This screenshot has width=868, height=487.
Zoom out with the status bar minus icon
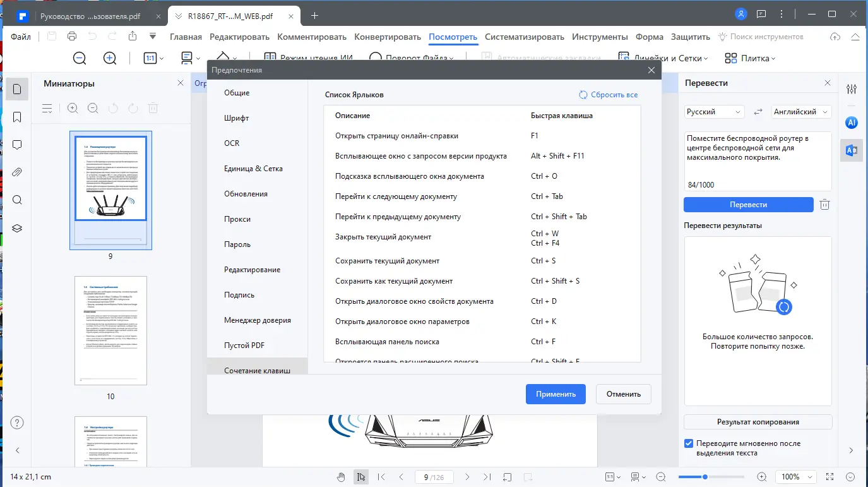[x=661, y=477]
